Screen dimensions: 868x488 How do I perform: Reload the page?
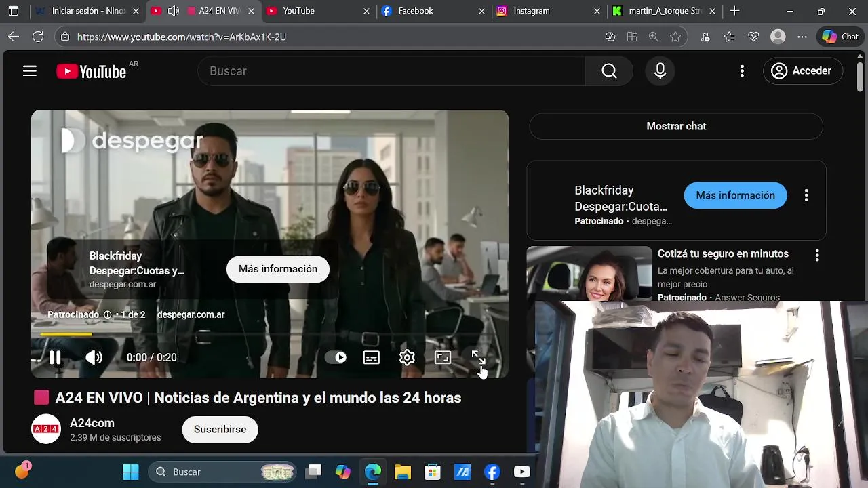[38, 37]
